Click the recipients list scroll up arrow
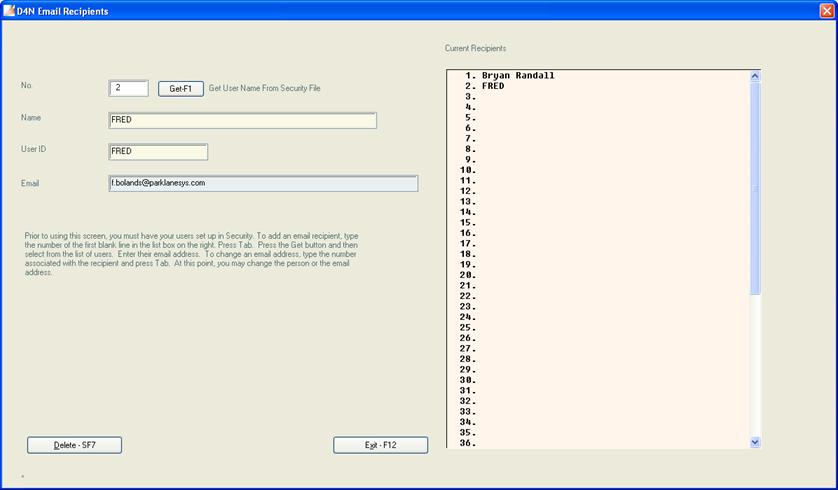 tap(755, 76)
